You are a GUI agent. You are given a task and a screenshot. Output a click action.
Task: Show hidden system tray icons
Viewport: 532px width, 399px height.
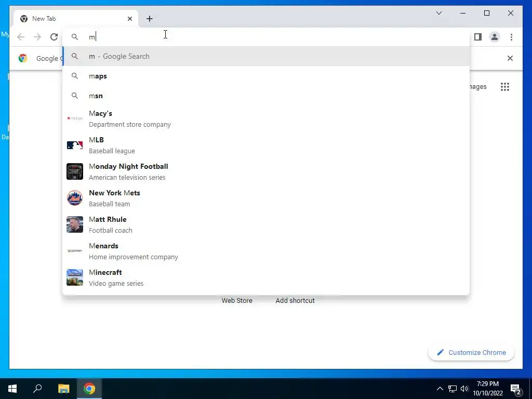pyautogui.click(x=440, y=389)
